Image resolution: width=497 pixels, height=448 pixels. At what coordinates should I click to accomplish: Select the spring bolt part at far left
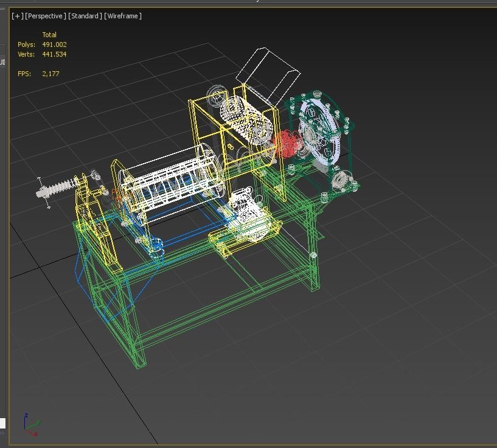click(57, 189)
